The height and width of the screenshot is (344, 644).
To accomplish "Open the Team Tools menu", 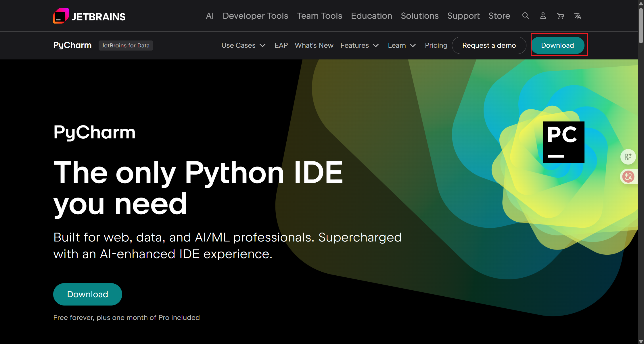I will [319, 16].
